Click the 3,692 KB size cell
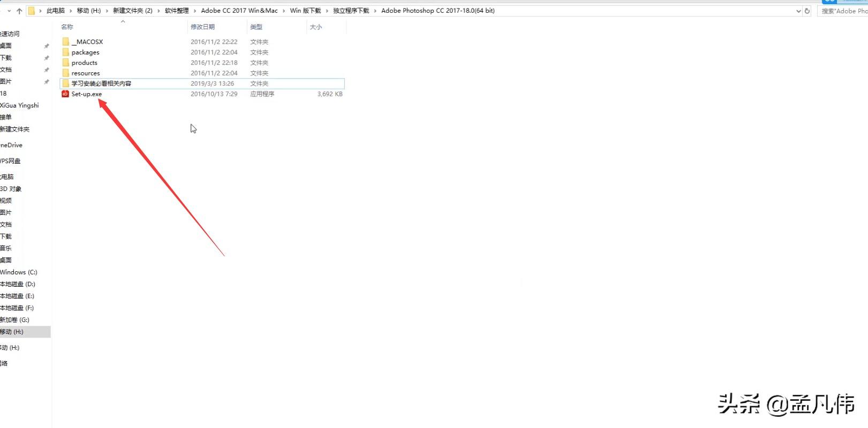Screen dimensions: 868x428 coord(330,94)
